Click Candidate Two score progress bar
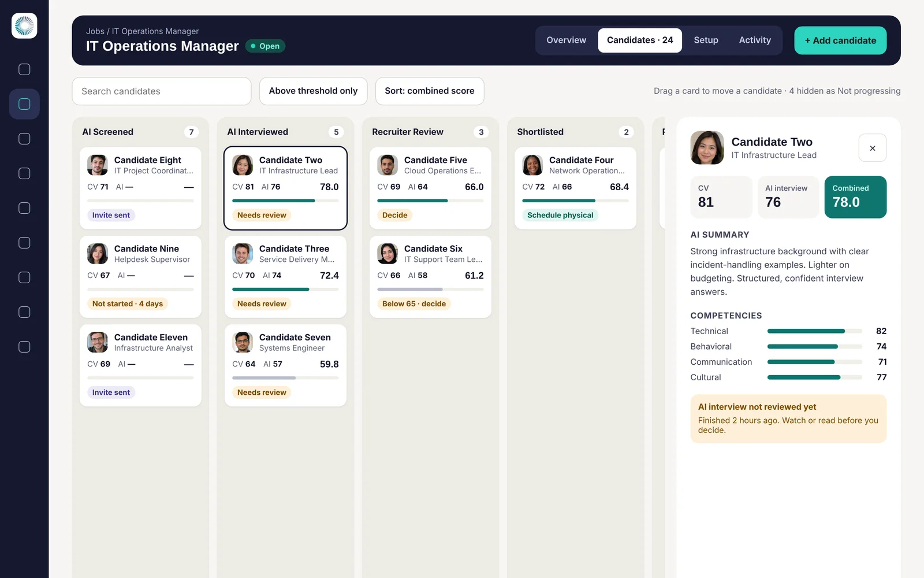Image resolution: width=924 pixels, height=578 pixels. click(x=285, y=201)
